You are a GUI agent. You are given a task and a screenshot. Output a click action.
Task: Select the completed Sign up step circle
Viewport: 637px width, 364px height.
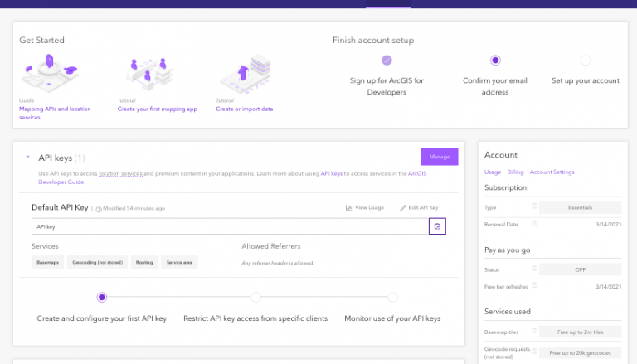click(387, 61)
